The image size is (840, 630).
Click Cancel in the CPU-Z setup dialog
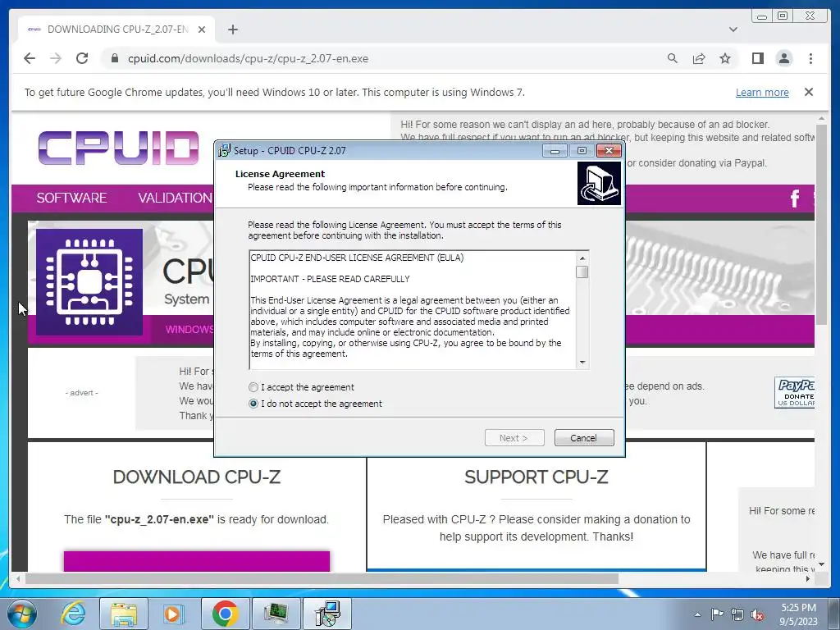pyautogui.click(x=584, y=438)
